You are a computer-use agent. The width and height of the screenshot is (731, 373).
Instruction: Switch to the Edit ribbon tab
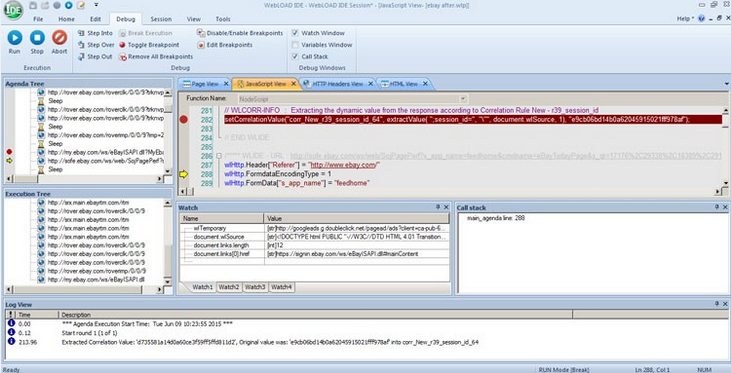click(95, 19)
